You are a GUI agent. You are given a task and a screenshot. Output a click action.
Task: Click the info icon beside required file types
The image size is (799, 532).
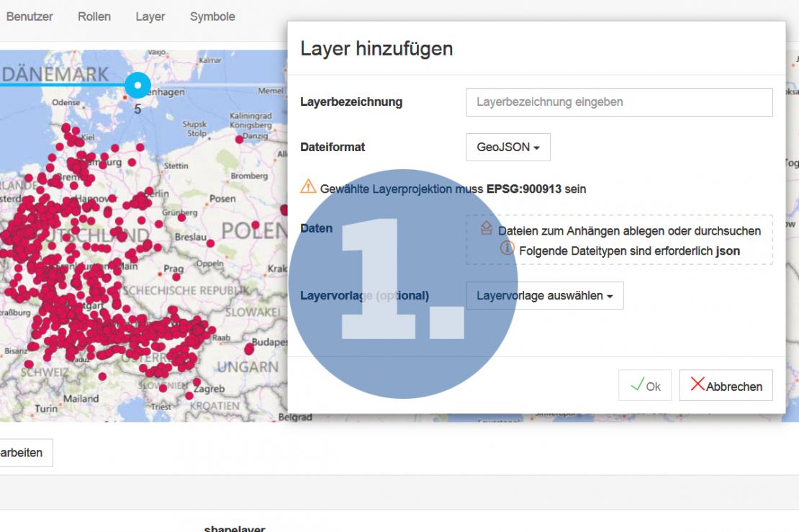507,248
